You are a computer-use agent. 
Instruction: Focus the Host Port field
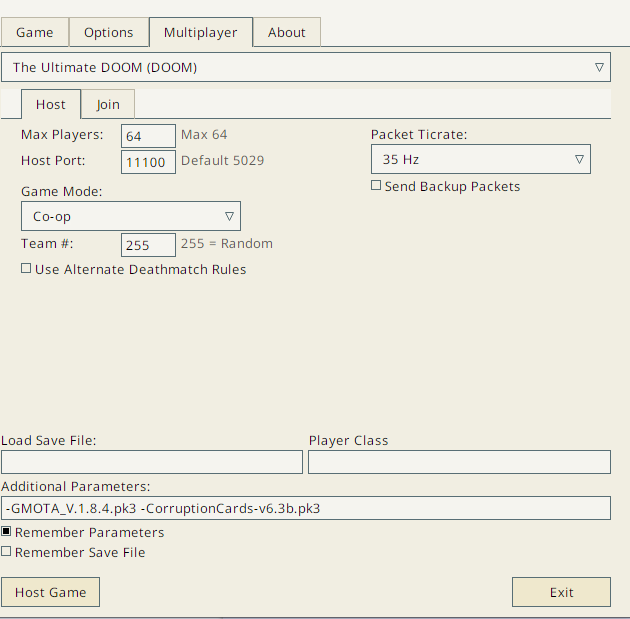point(148,162)
